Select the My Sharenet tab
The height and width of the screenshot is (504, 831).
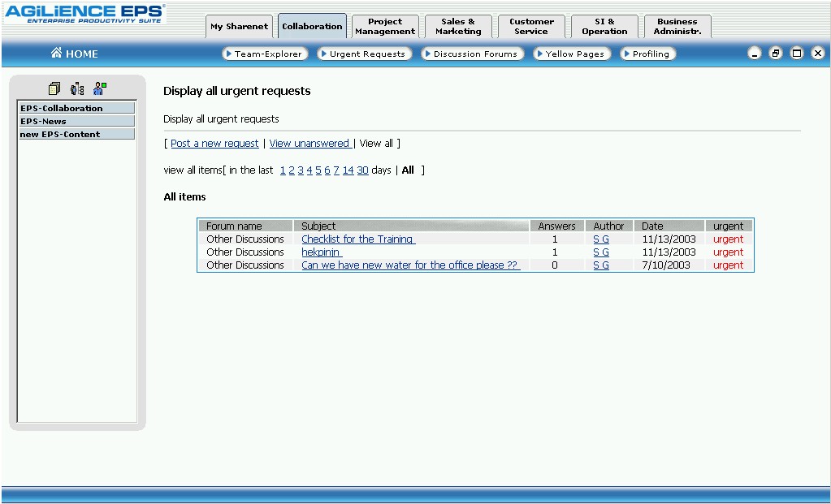coord(239,27)
